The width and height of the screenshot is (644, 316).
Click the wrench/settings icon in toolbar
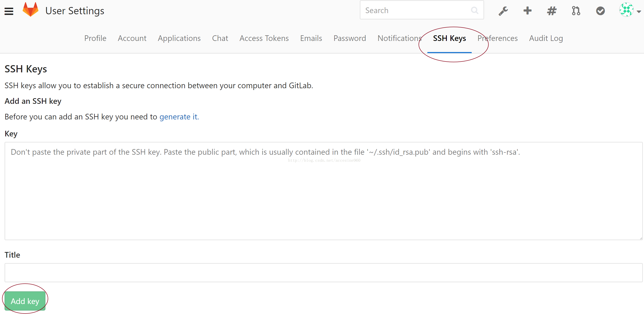tap(502, 11)
